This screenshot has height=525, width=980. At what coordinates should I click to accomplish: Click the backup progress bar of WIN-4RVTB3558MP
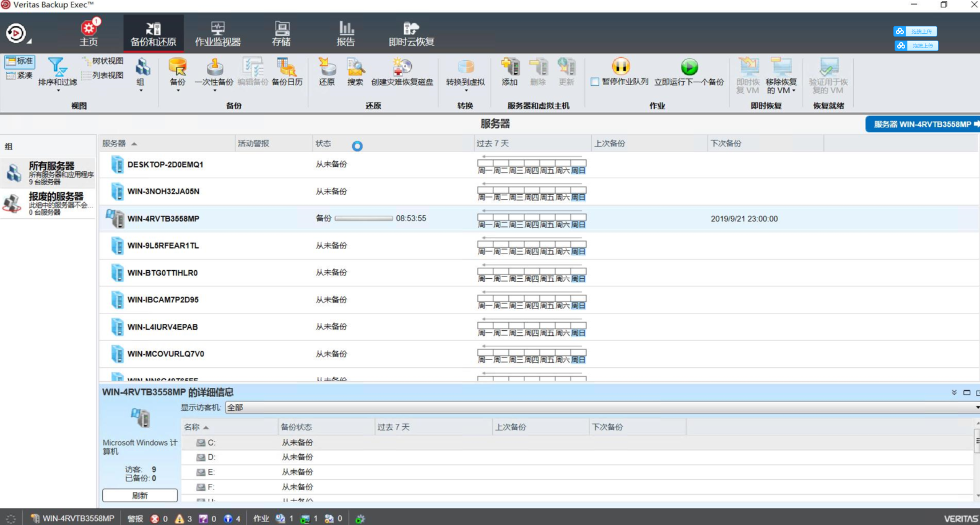tap(364, 219)
